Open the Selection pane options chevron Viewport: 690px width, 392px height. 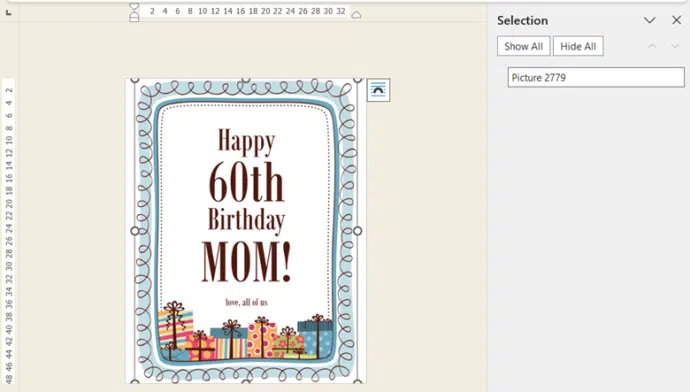click(x=650, y=20)
